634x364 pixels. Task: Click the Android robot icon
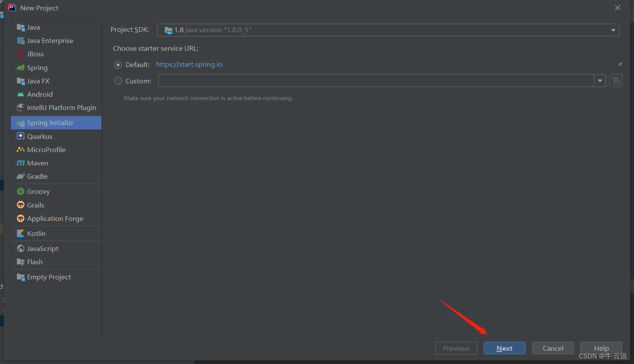[21, 95]
